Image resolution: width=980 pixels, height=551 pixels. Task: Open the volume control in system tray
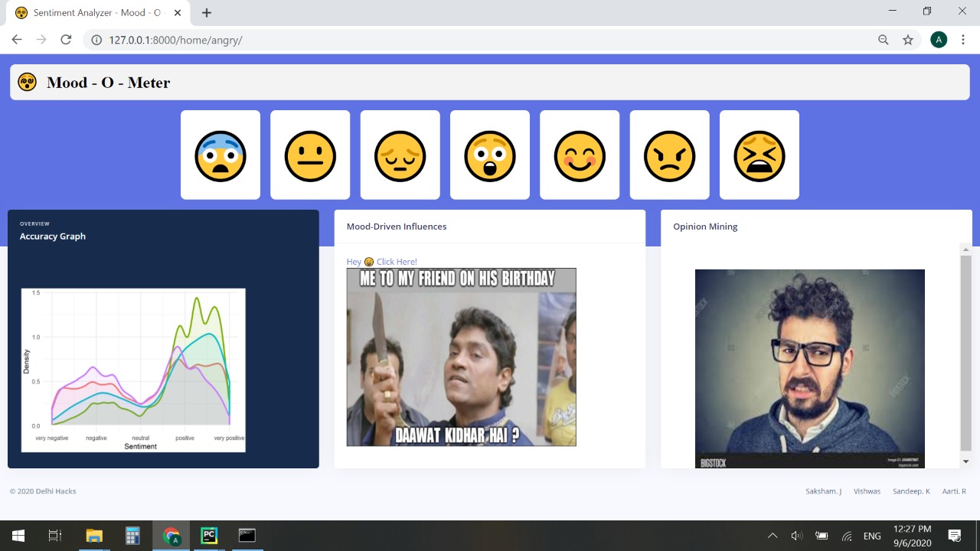(796, 536)
